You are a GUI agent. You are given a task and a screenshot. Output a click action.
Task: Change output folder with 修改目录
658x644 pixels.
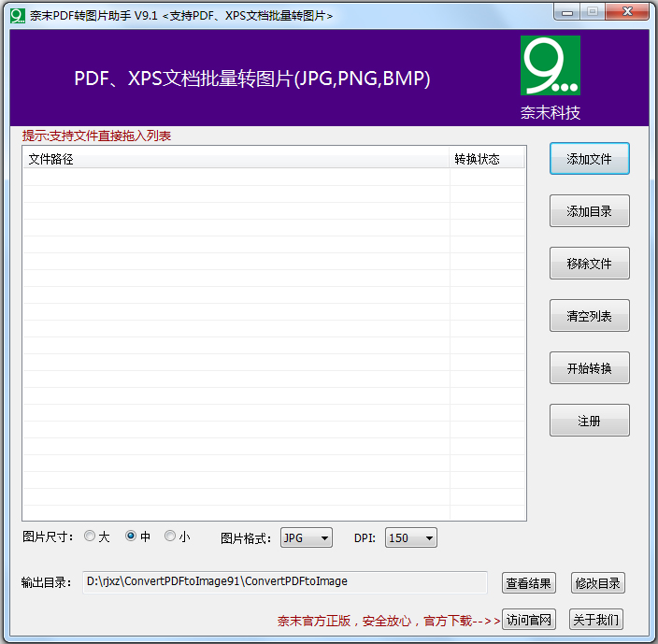pyautogui.click(x=597, y=583)
